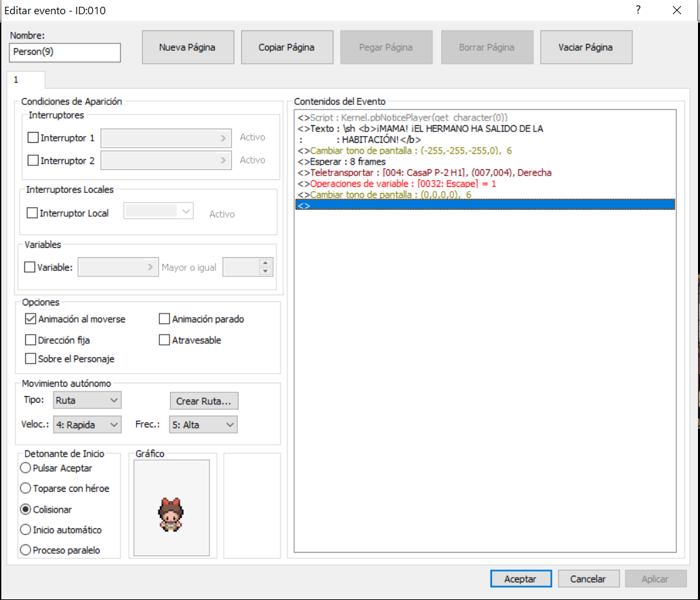The image size is (700, 600).
Task: Toggle the Atravesable checkbox
Action: tap(165, 340)
